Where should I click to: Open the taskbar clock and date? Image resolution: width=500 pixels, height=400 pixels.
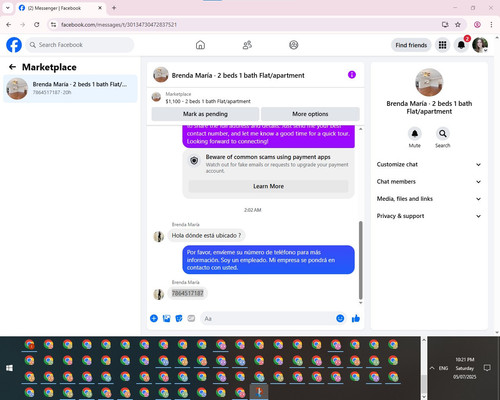464,368
